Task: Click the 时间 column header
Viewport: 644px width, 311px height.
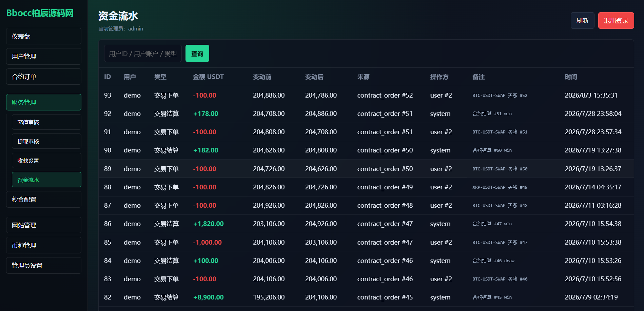Action: [x=571, y=77]
